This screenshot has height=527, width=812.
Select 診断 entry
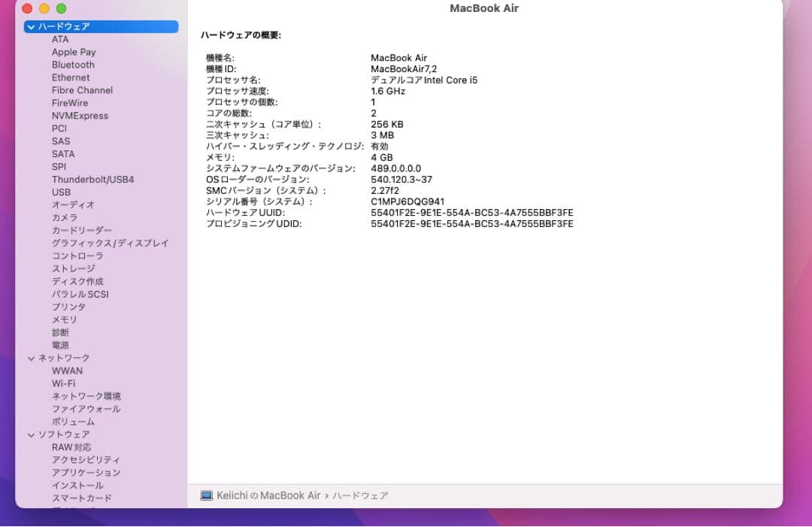click(60, 332)
